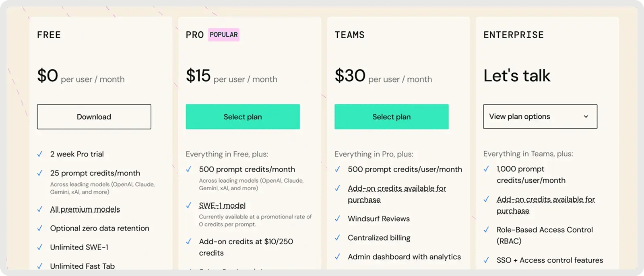Click the POPULAR badge on the Pro plan

[x=224, y=35]
